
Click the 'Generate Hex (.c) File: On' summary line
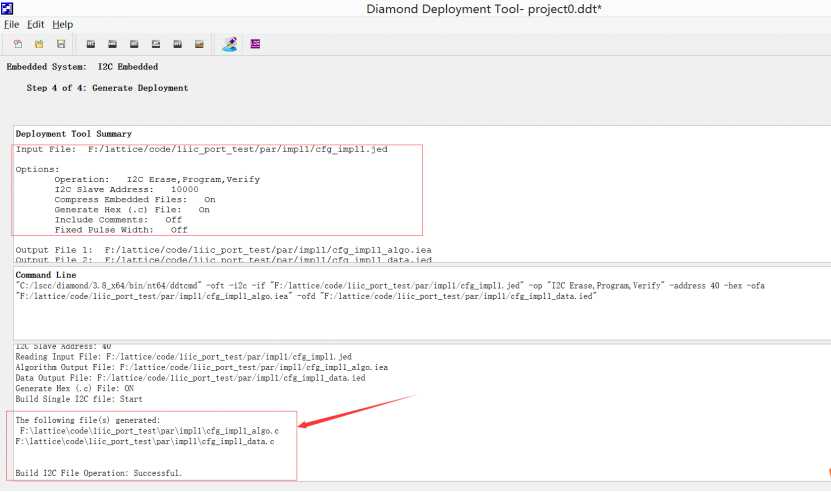132,209
